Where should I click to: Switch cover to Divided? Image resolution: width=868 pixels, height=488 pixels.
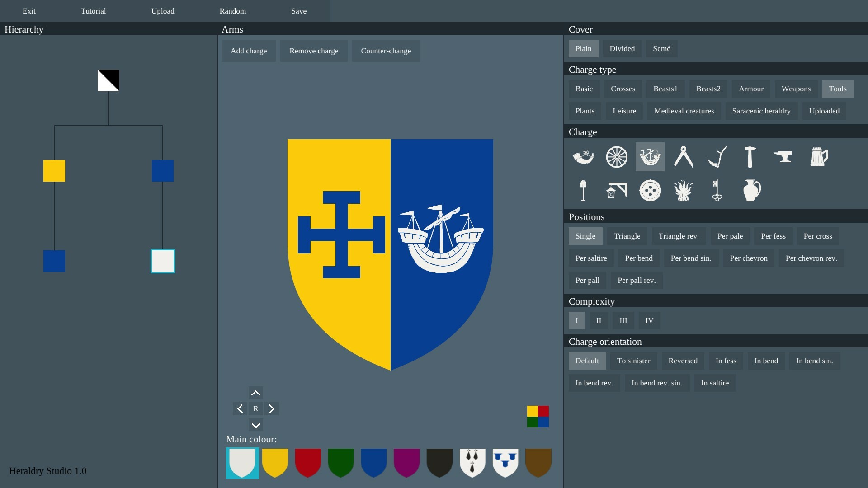(622, 48)
